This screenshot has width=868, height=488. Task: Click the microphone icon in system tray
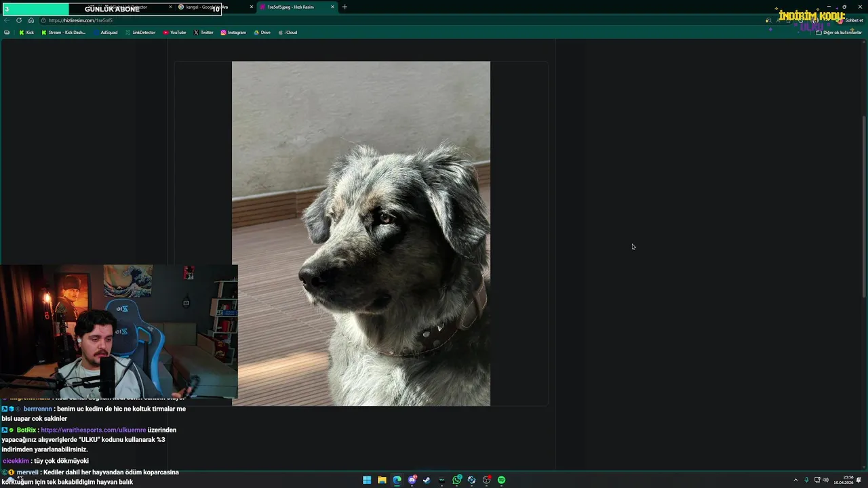click(806, 480)
